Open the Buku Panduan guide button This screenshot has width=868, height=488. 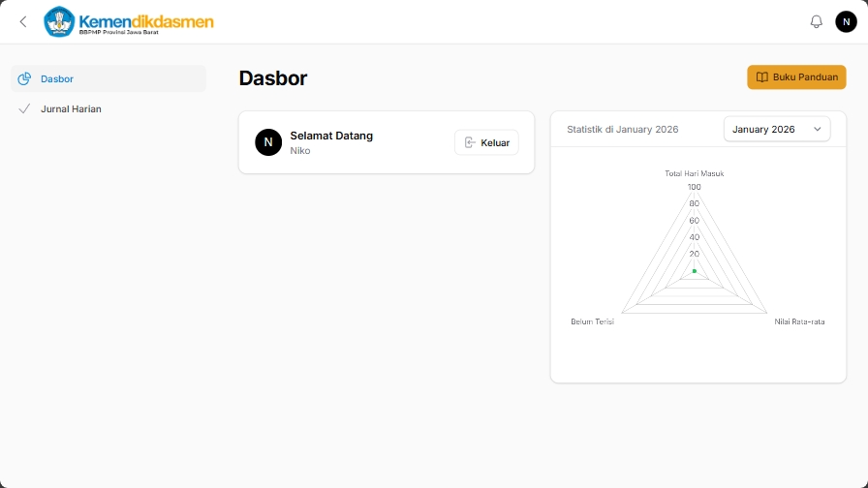tap(796, 77)
